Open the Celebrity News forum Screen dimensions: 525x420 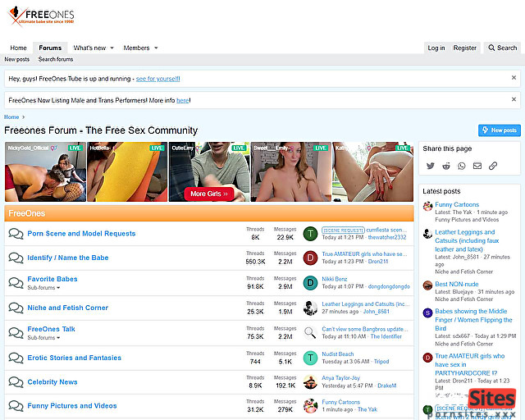pos(52,381)
